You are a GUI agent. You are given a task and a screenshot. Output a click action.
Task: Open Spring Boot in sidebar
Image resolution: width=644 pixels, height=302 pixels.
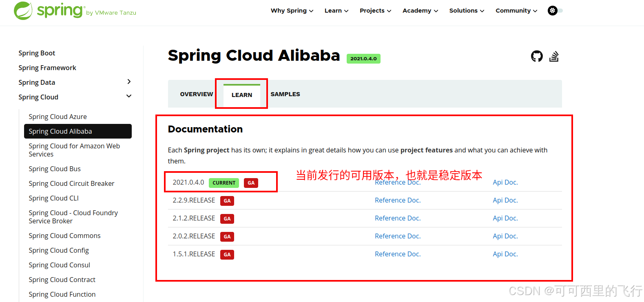pyautogui.click(x=37, y=53)
